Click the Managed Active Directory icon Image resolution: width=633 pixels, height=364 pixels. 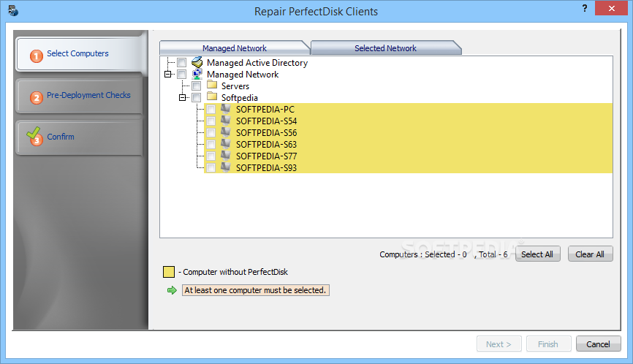pos(197,62)
